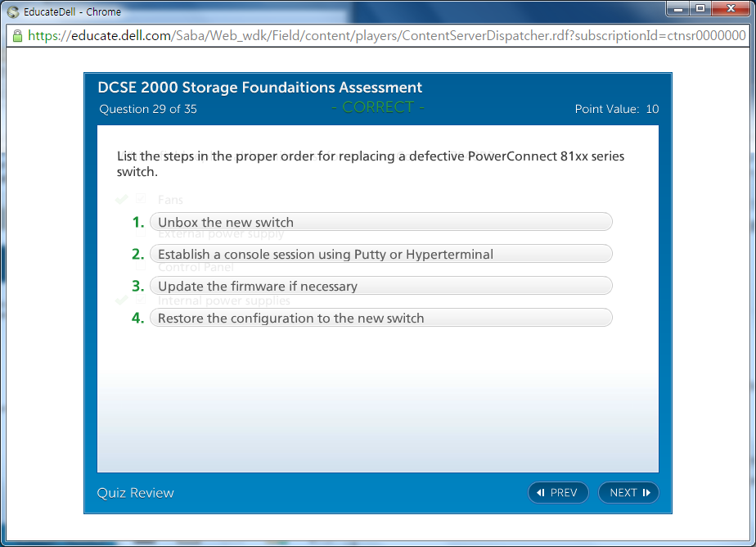Pick 'Update the firmware if necessary' step
This screenshot has width=756, height=547.
[x=380, y=286]
